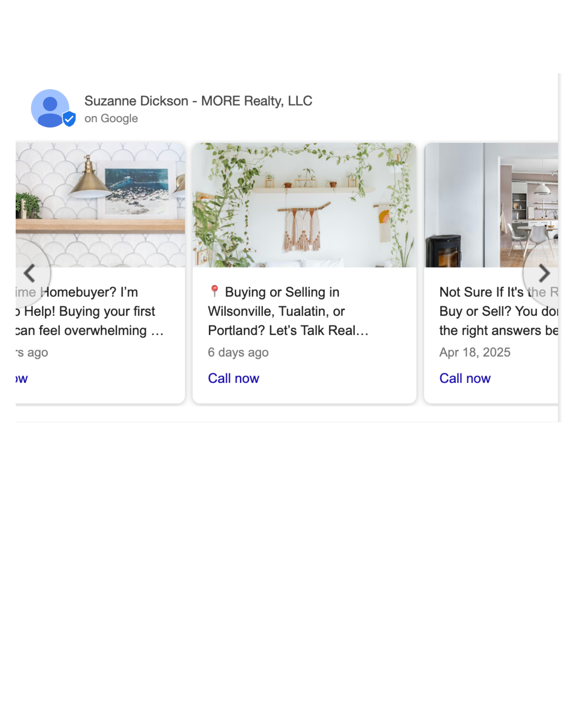Click the vertical scrollbar on the right edge
Image resolution: width=562 pixels, height=728 pixels.
point(559,248)
